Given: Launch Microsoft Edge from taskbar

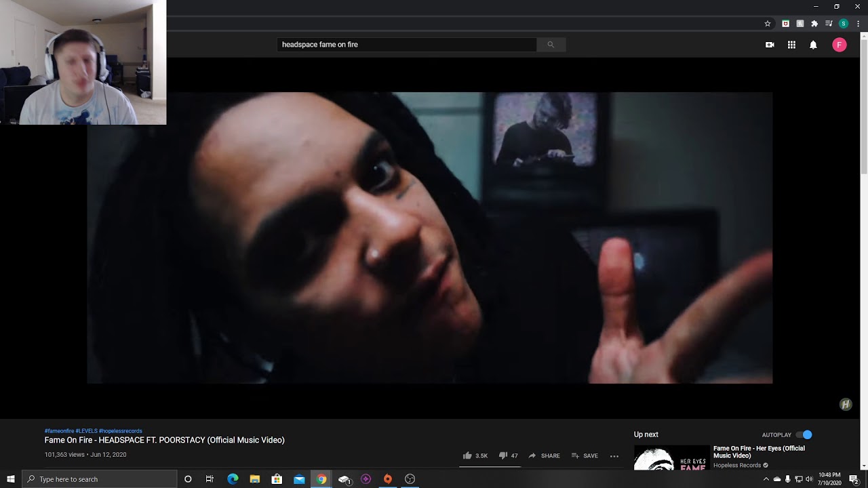Looking at the screenshot, I should [x=233, y=479].
